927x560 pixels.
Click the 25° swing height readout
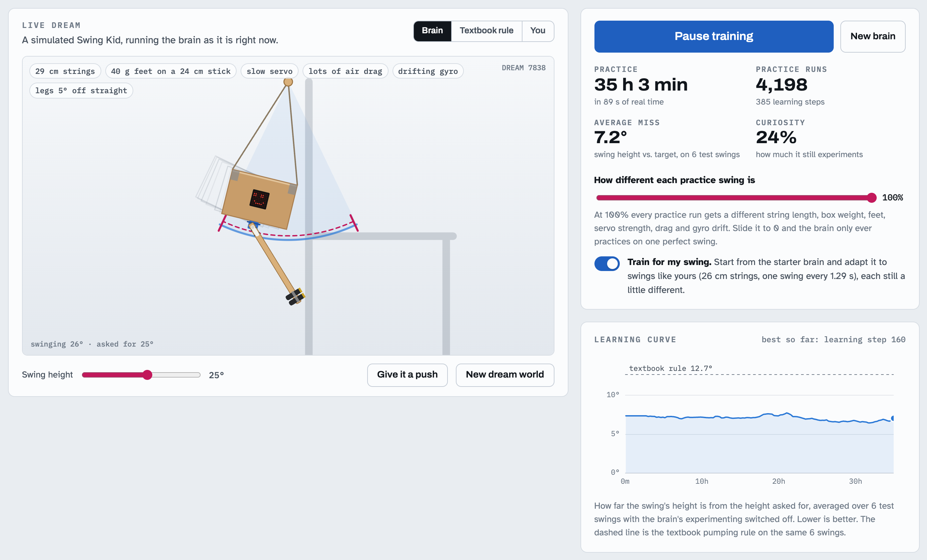click(x=216, y=375)
